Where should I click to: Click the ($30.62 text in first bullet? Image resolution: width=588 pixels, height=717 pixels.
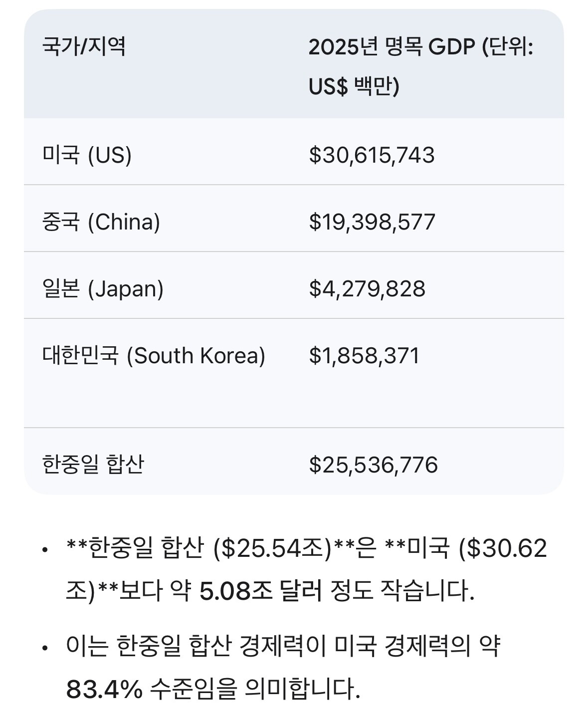[x=503, y=548]
